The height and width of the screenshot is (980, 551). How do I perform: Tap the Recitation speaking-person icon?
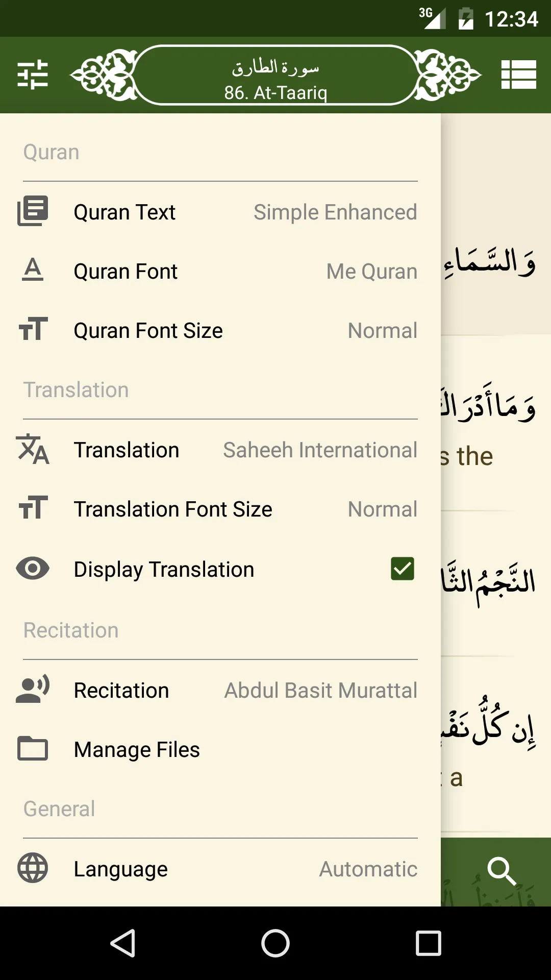(33, 689)
